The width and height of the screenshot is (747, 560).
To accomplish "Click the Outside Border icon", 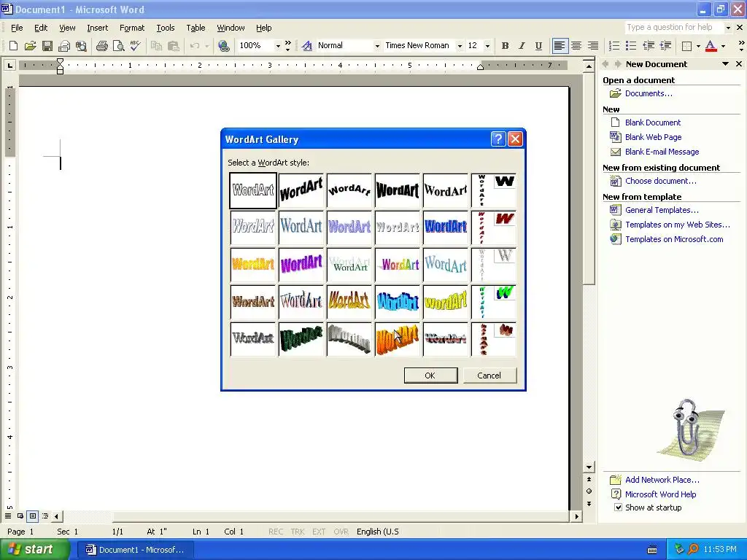I will (x=686, y=46).
